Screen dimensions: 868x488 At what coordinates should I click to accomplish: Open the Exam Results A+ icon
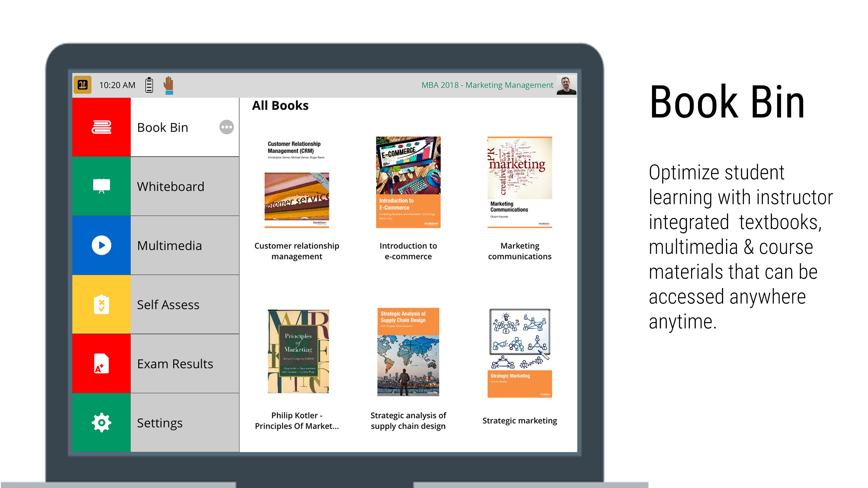pyautogui.click(x=101, y=364)
